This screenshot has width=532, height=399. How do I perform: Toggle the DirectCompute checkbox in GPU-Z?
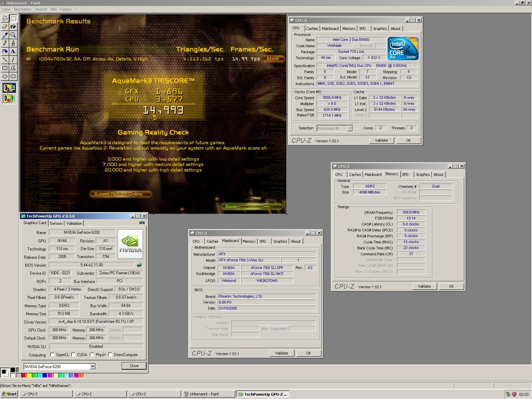pos(110,355)
